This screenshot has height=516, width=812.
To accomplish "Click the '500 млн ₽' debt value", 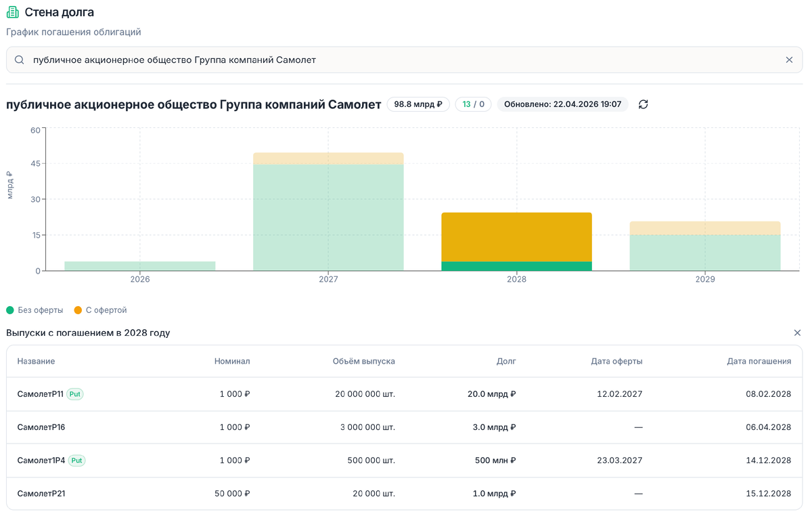I will (x=495, y=460).
